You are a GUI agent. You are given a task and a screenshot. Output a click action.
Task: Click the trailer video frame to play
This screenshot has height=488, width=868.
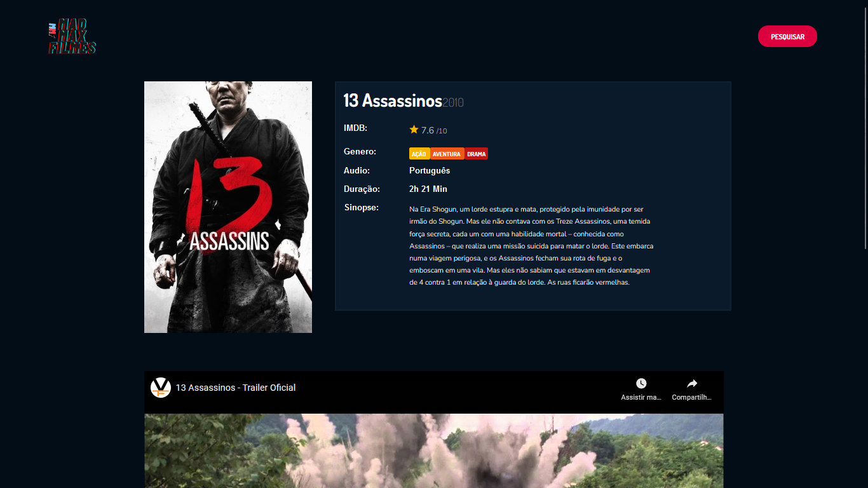coord(434,451)
